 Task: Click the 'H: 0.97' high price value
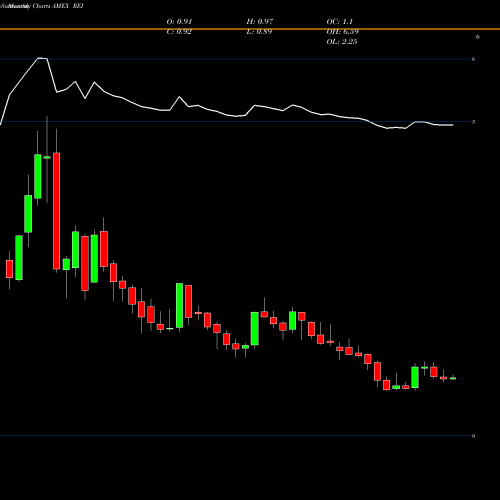[260, 22]
